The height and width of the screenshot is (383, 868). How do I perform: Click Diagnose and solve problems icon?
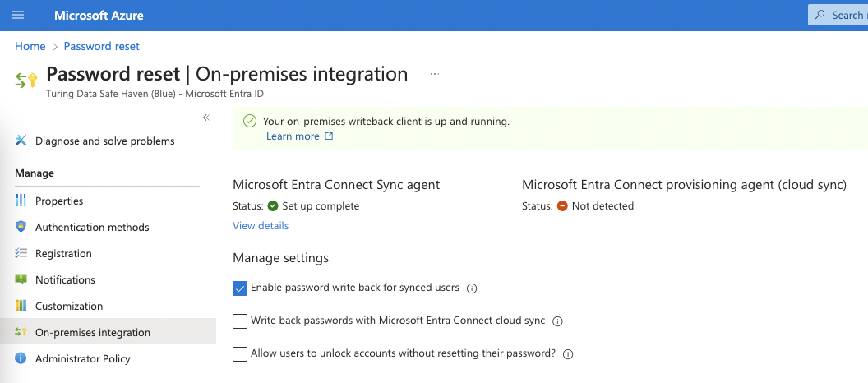[21, 141]
